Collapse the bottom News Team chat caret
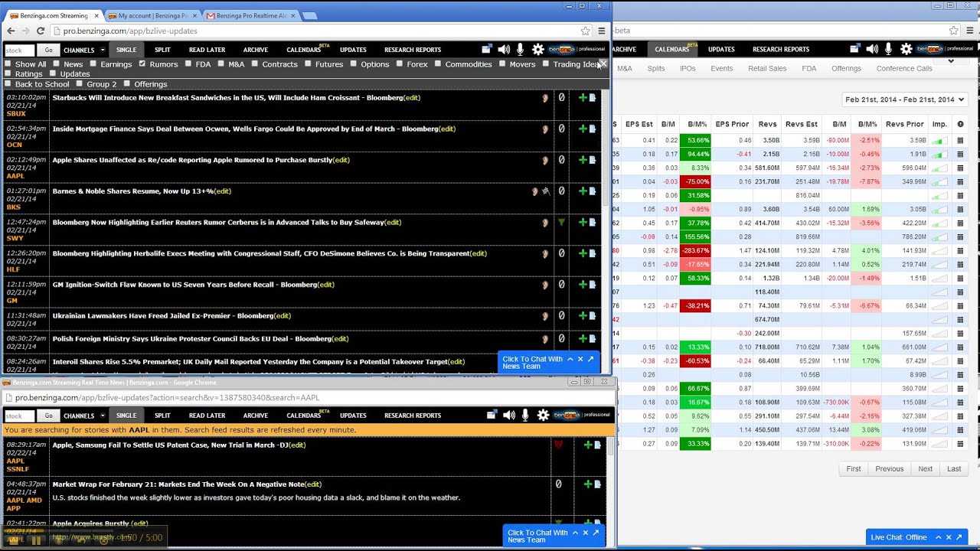The width and height of the screenshot is (980, 551). click(575, 533)
